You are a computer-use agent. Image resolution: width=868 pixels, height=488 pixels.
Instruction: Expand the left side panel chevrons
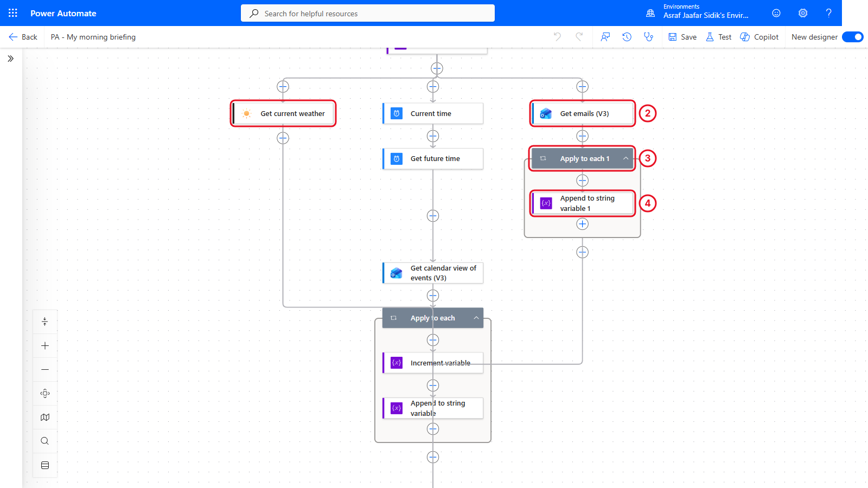pyautogui.click(x=11, y=59)
